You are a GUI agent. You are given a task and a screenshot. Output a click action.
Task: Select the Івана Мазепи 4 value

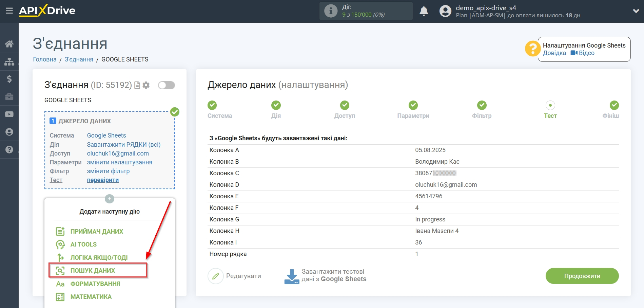point(437,231)
